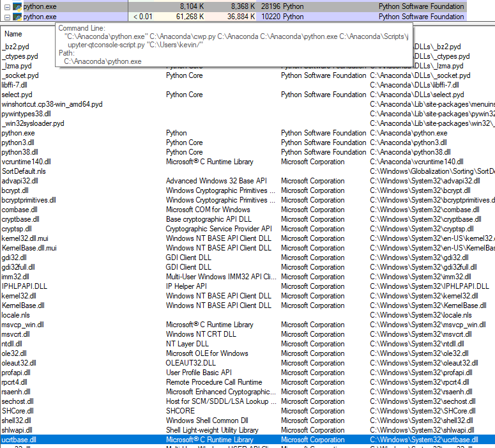Click the C:\Anaconda\DLLs\select.pyd path
This screenshot has width=495, height=448.
tap(417, 95)
